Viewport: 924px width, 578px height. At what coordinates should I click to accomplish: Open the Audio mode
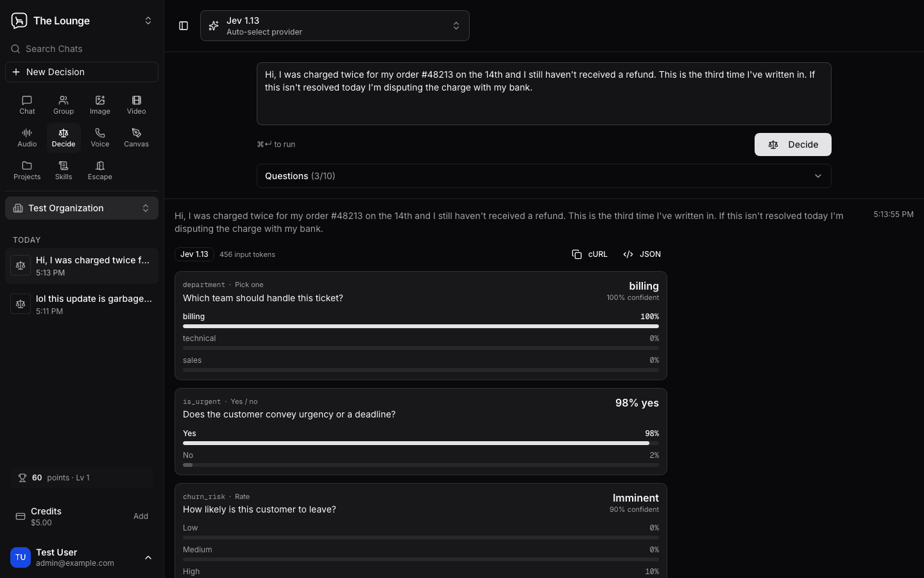(27, 137)
